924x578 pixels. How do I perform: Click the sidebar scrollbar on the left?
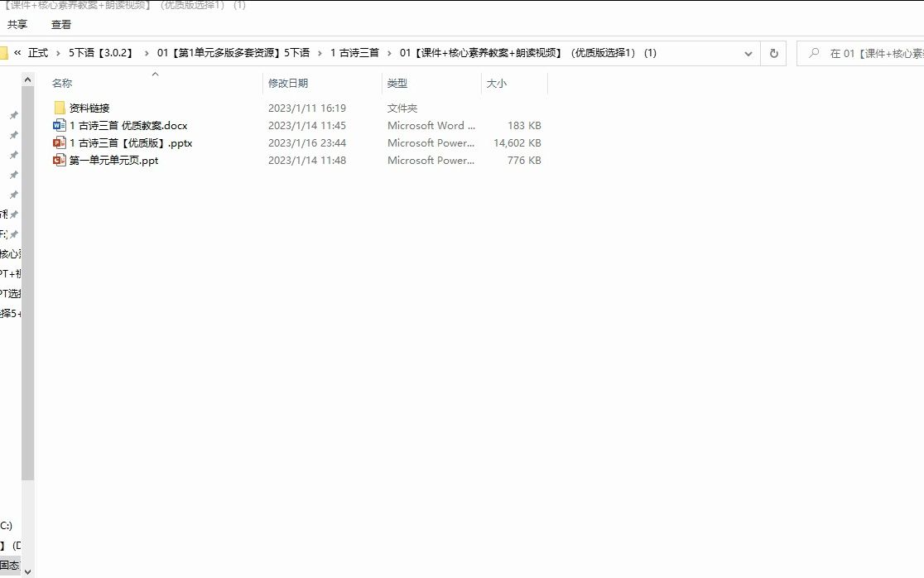29,248
